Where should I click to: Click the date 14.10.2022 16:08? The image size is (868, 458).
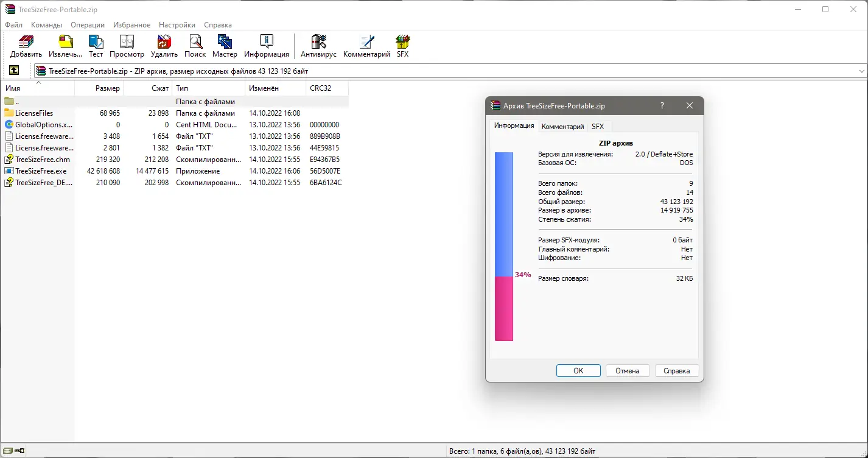(x=275, y=113)
